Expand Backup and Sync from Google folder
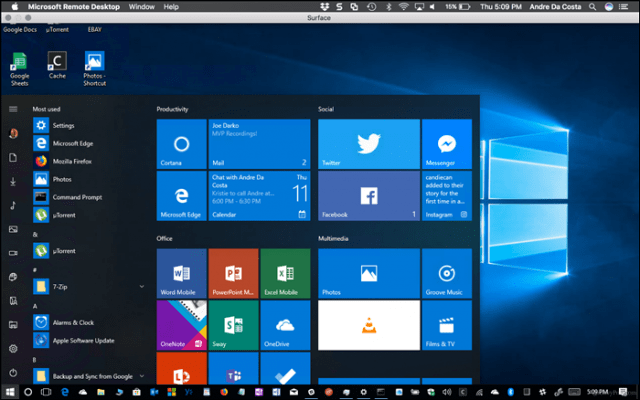640x400 pixels. (142, 376)
